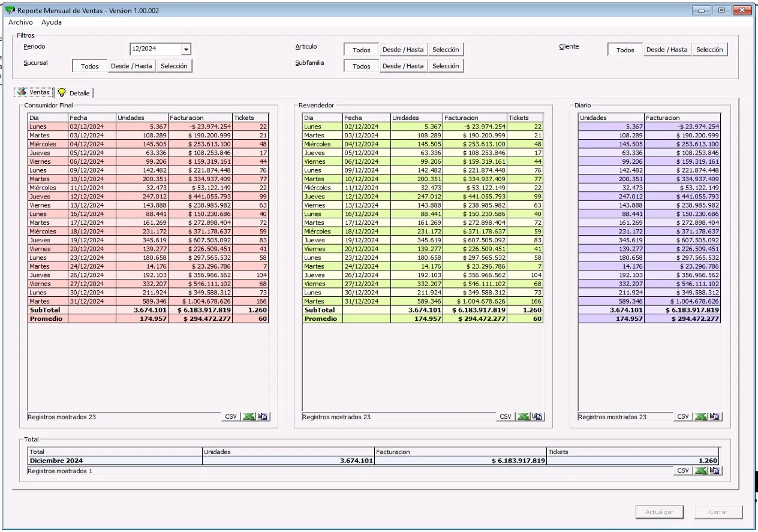Choose Selección mode for Cliente filter

point(709,50)
